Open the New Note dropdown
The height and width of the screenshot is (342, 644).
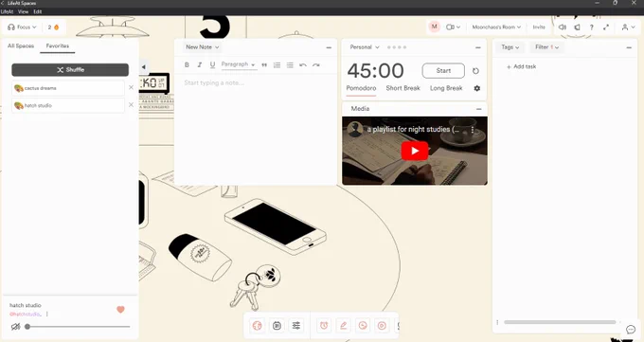pos(202,47)
